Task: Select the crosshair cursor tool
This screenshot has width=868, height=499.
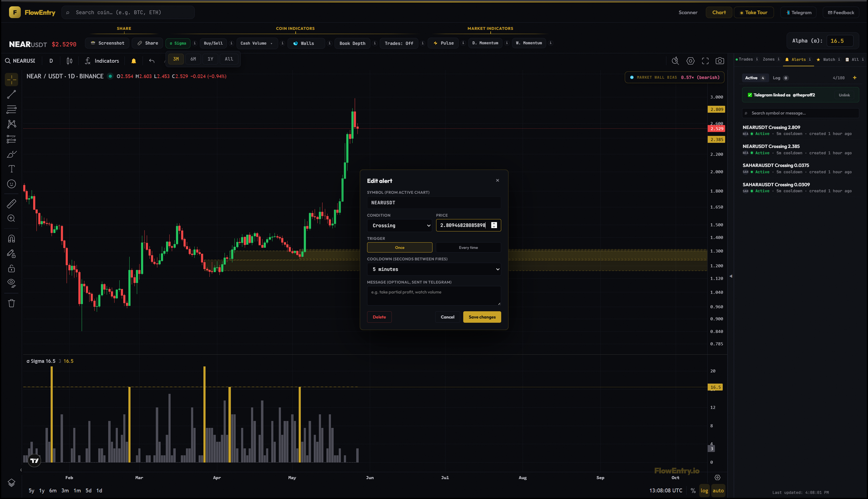Action: click(11, 80)
